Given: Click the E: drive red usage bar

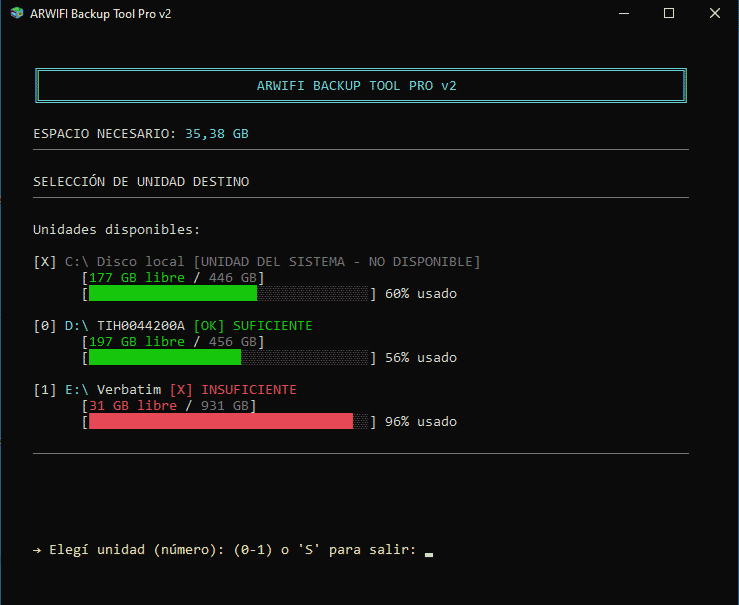Looking at the screenshot, I should (x=221, y=421).
